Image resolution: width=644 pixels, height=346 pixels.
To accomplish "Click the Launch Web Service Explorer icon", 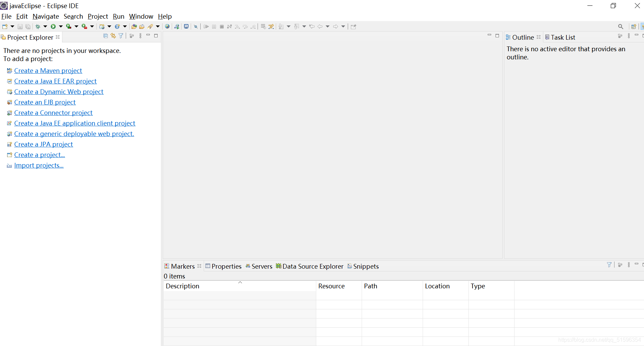I will click(x=177, y=26).
